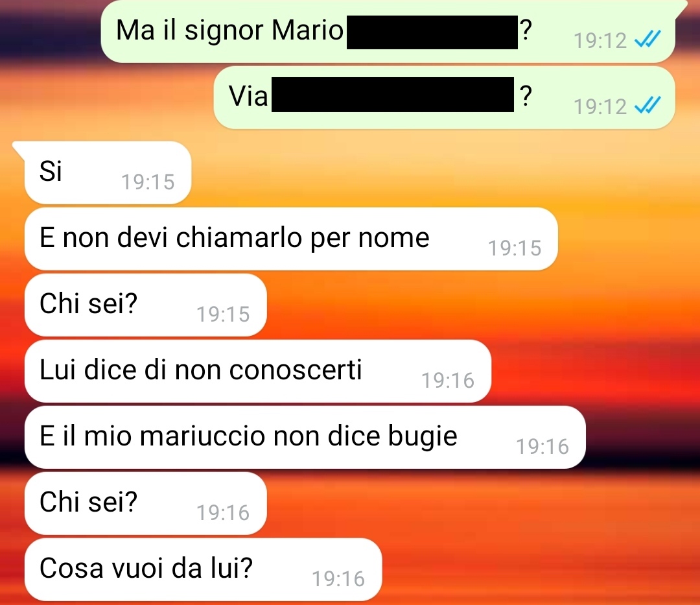Tap the blacked-out surname after Mario
The width and height of the screenshot is (700, 605).
(x=432, y=32)
